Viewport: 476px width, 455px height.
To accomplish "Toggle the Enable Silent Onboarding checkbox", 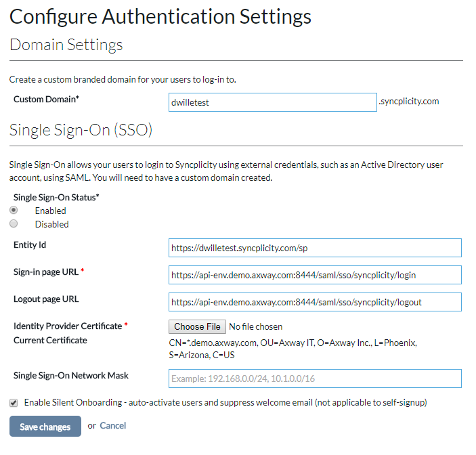I will (14, 403).
